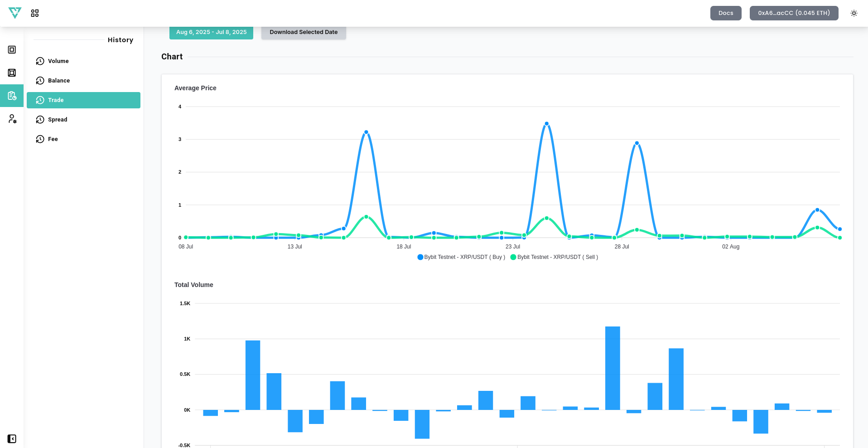Open the Aug 6 - Jul 8 date range picker
This screenshot has height=448, width=868.
coord(211,32)
